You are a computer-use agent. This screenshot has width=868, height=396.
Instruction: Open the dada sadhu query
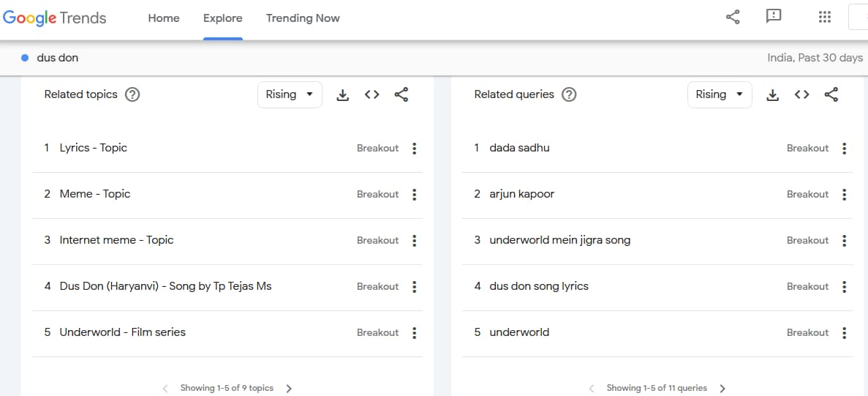point(519,148)
